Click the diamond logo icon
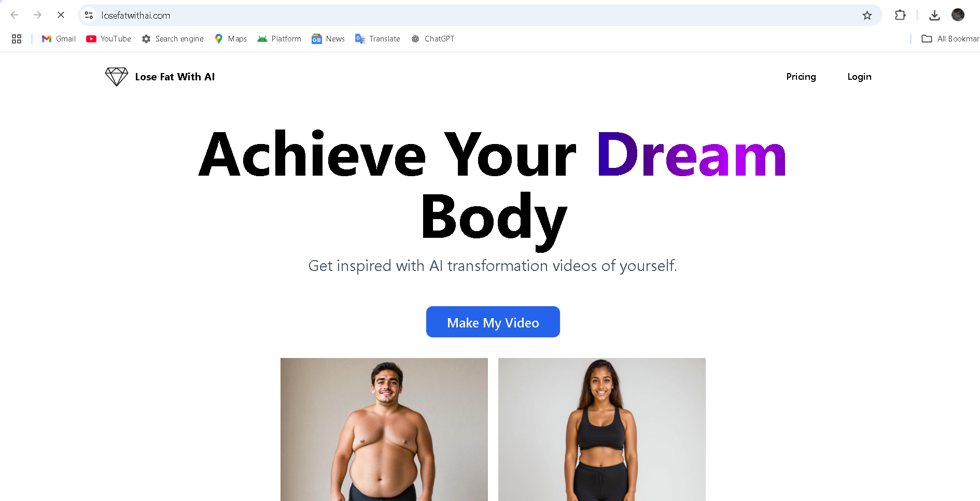The width and height of the screenshot is (980, 501). click(117, 77)
